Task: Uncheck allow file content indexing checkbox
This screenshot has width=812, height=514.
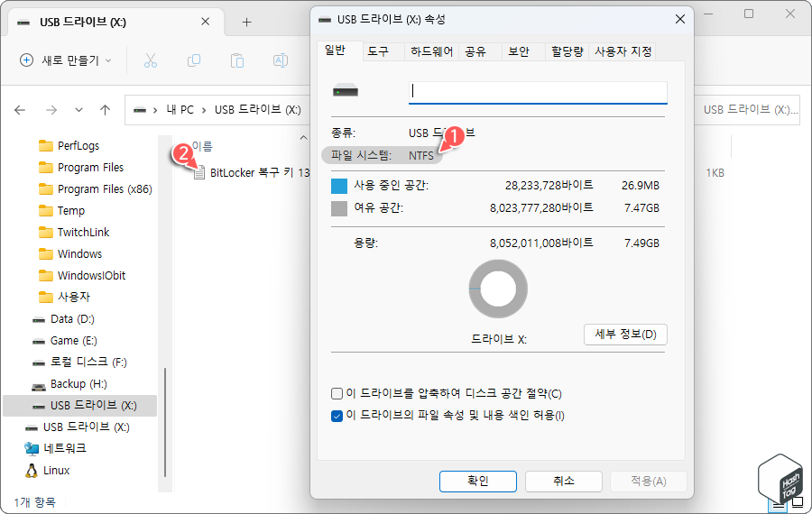Action: (x=337, y=416)
